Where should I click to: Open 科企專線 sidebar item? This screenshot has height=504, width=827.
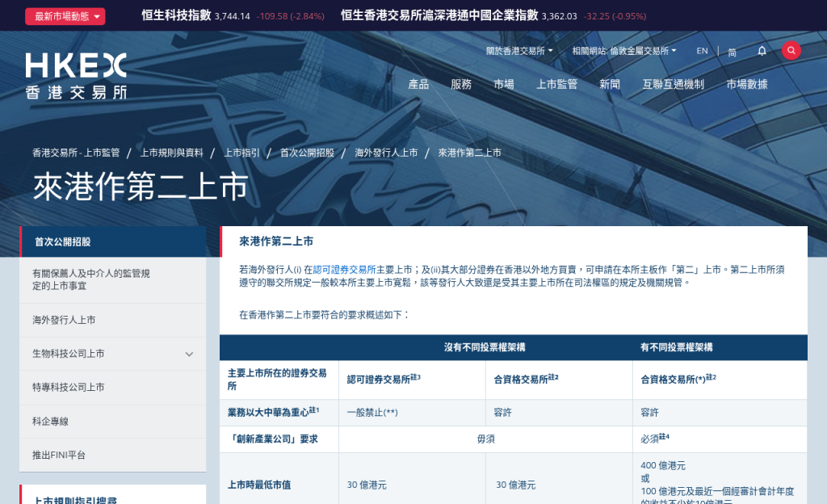tap(113, 422)
